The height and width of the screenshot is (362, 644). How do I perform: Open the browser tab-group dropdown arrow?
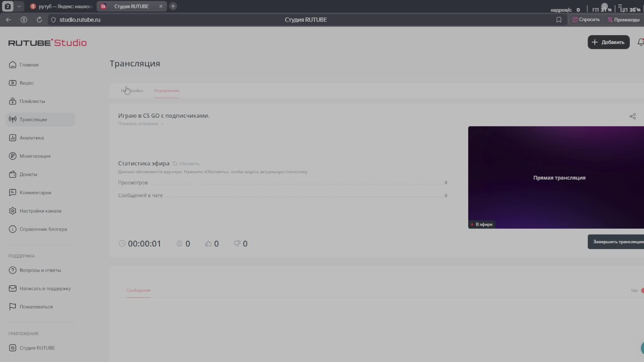click(19, 6)
